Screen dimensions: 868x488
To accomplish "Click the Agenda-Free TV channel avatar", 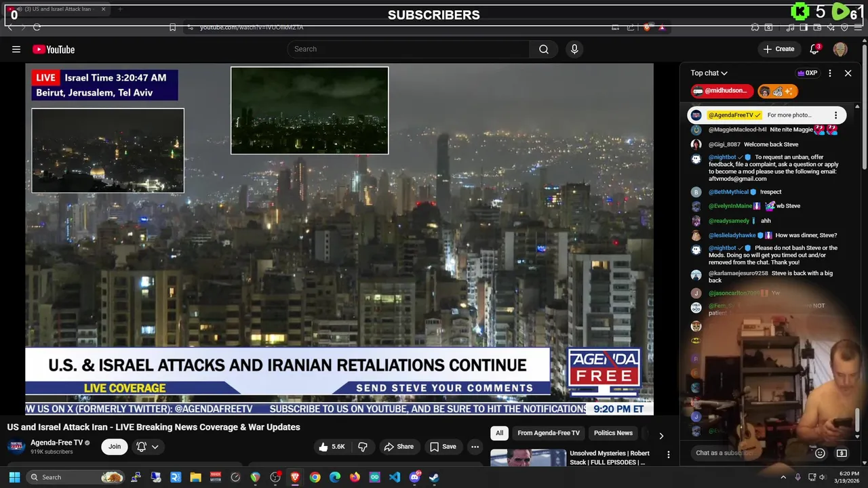I will click(16, 446).
